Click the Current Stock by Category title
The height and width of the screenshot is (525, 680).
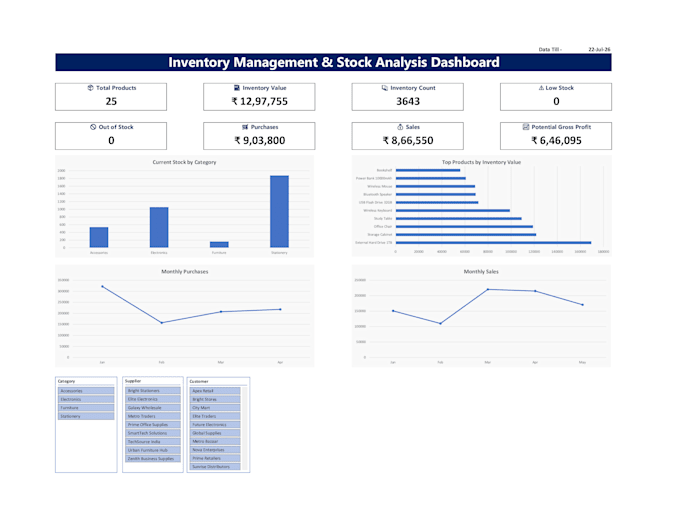coord(184,162)
